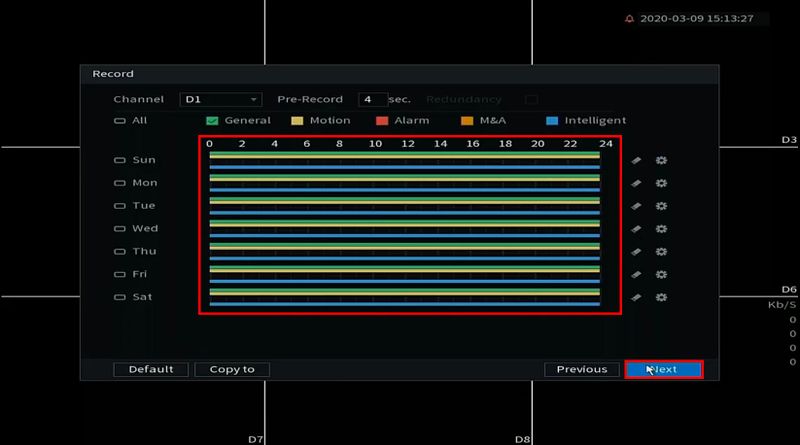Toggle the Thu link checkbox

point(119,252)
